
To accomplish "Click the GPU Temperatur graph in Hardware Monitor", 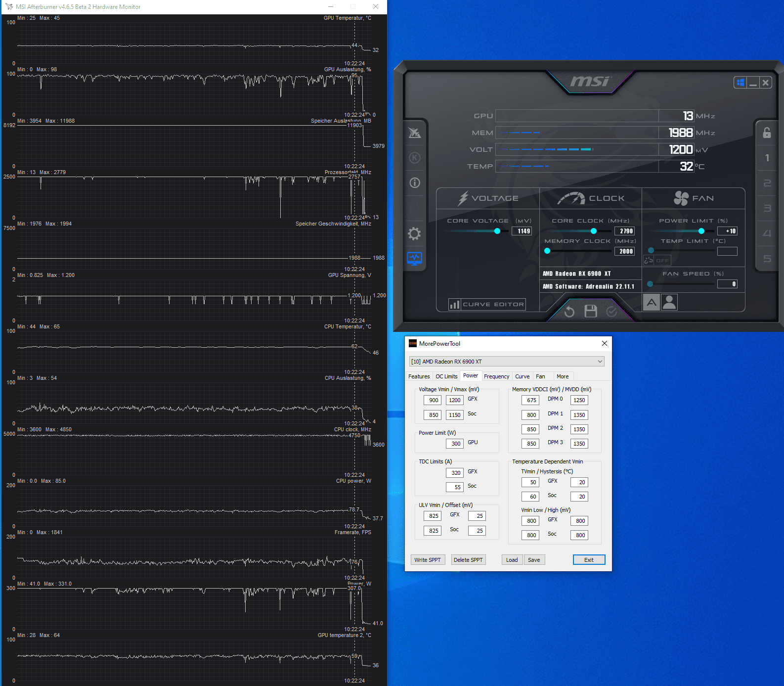I will [194, 43].
